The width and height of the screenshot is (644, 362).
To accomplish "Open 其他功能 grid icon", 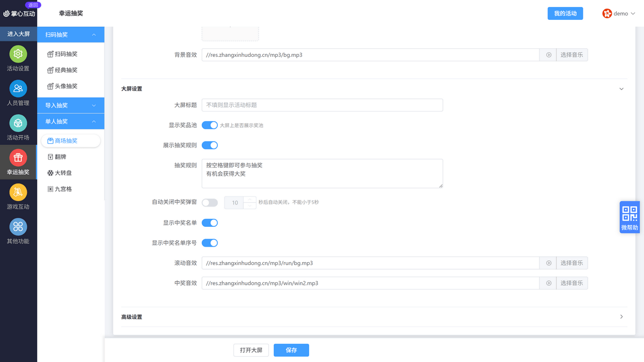I will coord(18,227).
